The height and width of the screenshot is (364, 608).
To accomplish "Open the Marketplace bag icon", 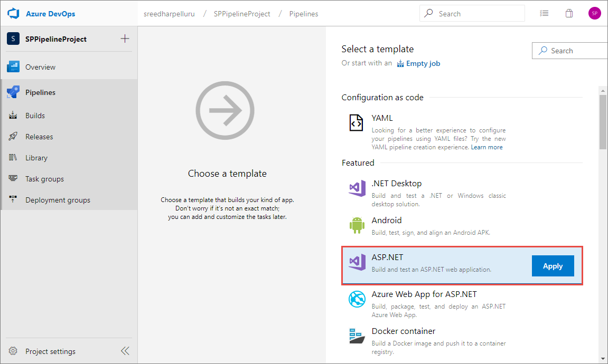I will [x=569, y=13].
